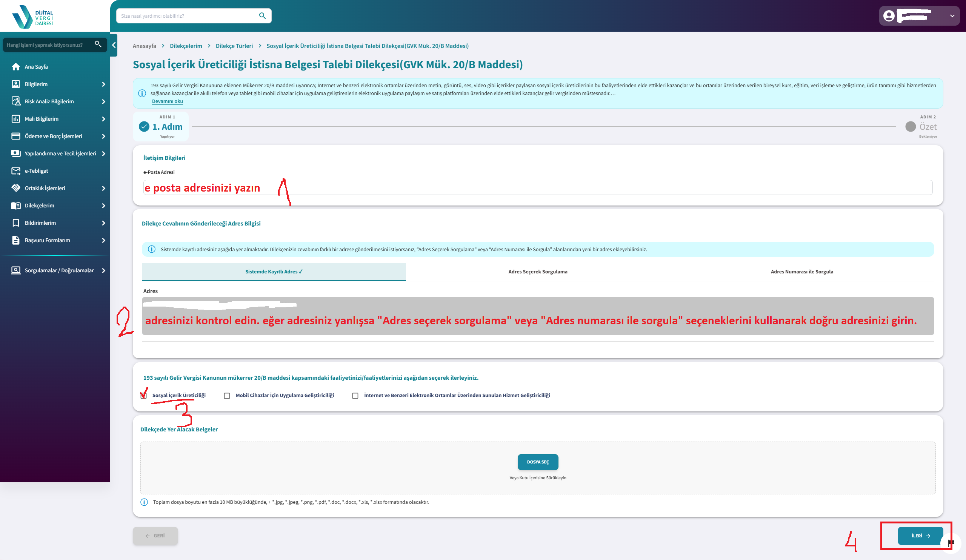Click the sidebar search magnifier icon

point(98,44)
